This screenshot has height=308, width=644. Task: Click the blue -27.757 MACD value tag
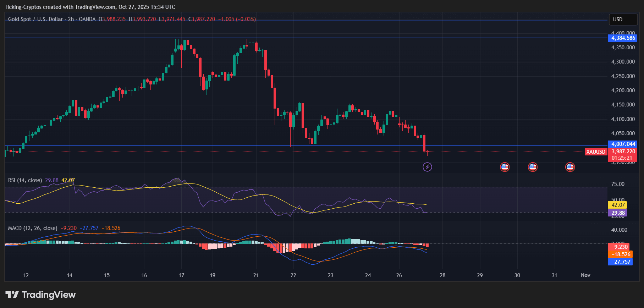(x=620, y=262)
